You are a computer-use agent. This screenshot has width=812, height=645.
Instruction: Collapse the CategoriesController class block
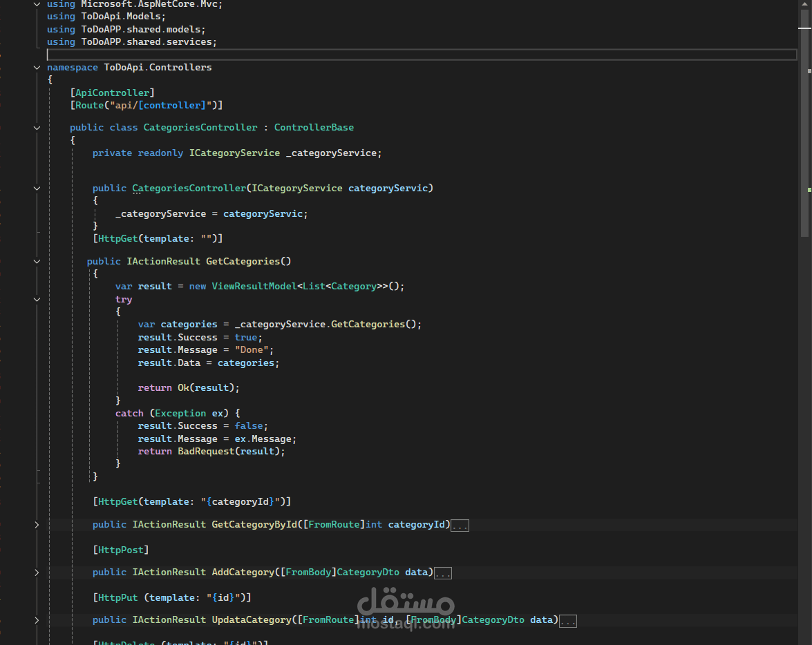(37, 128)
